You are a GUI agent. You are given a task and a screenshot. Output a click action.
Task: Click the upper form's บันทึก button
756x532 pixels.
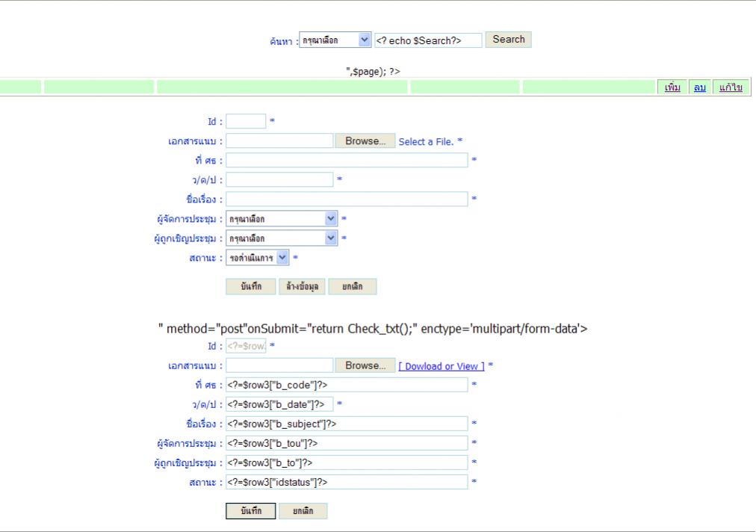(251, 287)
